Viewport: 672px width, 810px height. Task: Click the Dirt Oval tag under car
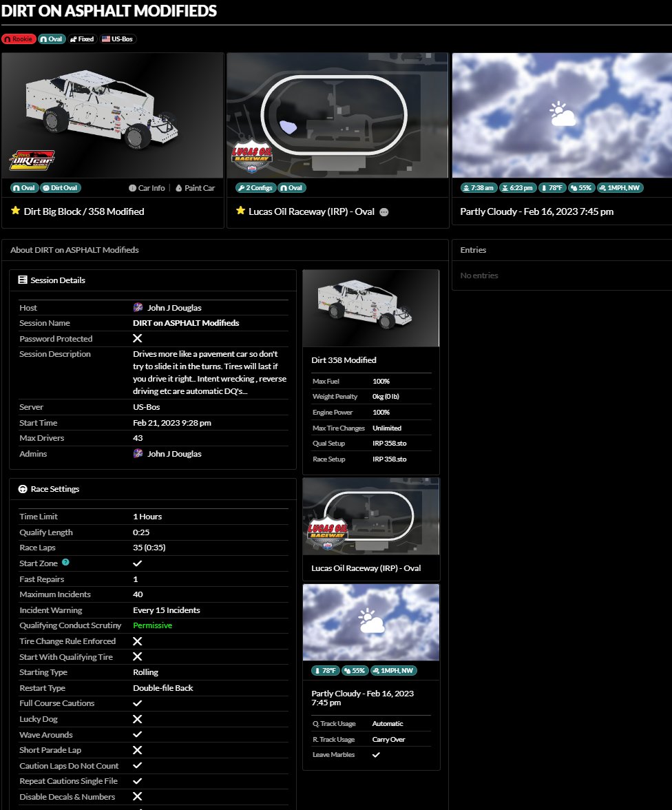tap(61, 188)
